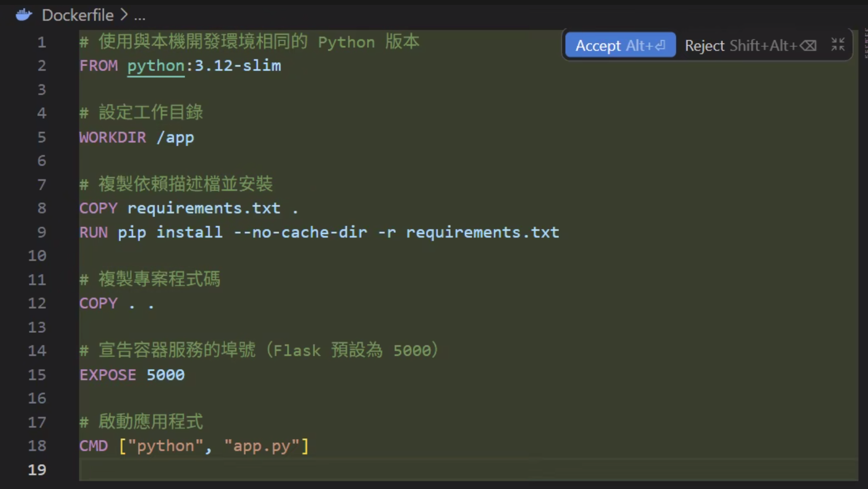Click the COPY . . instruction

(x=117, y=303)
